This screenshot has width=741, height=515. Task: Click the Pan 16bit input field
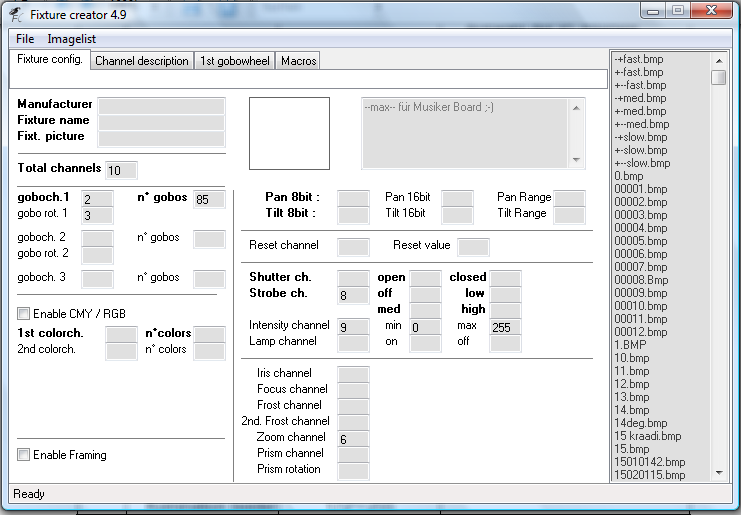[457, 198]
